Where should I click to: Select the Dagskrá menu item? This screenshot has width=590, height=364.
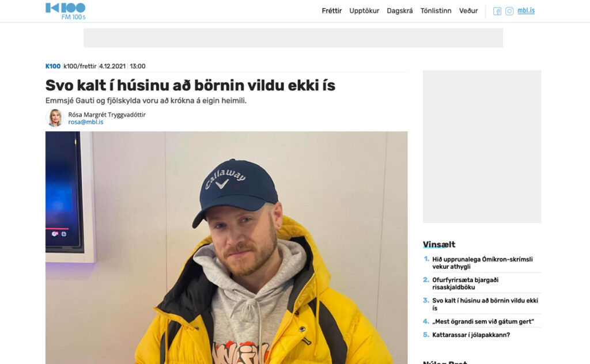(400, 11)
